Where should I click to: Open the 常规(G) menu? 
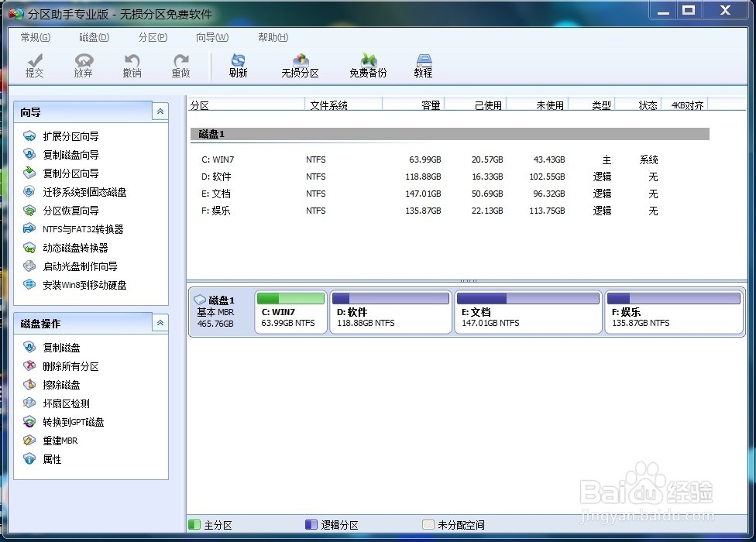click(35, 38)
